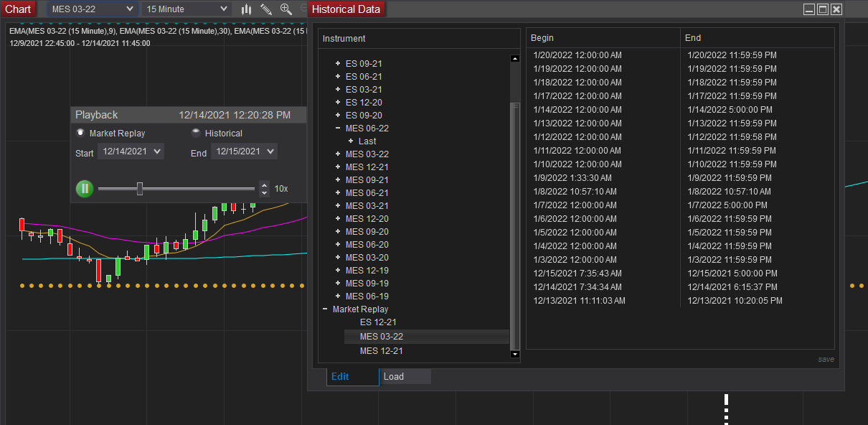This screenshot has height=425, width=868.
Task: Select the zoom in magnifier icon
Action: click(x=286, y=9)
